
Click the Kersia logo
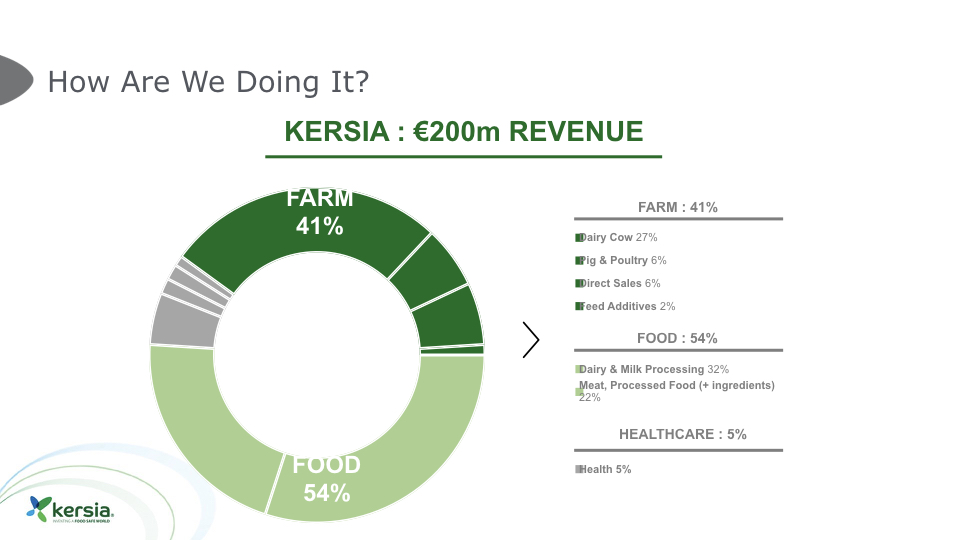[x=71, y=508]
